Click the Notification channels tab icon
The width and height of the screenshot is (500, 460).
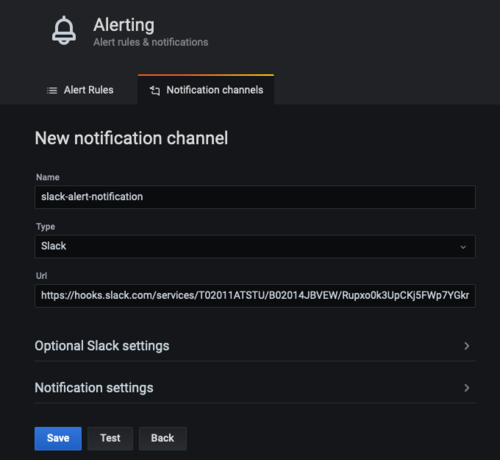(x=155, y=90)
